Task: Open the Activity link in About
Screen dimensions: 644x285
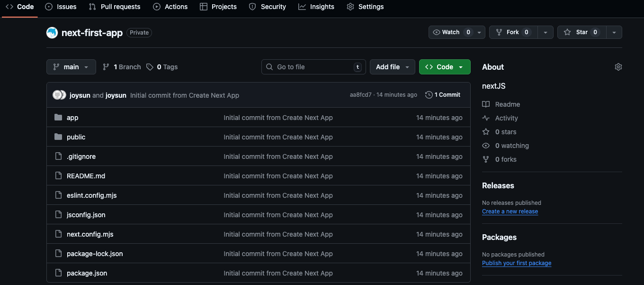Action: (500, 118)
